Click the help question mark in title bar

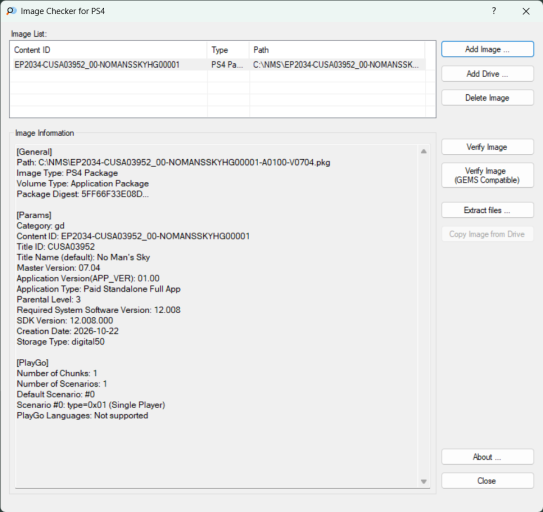coord(494,11)
